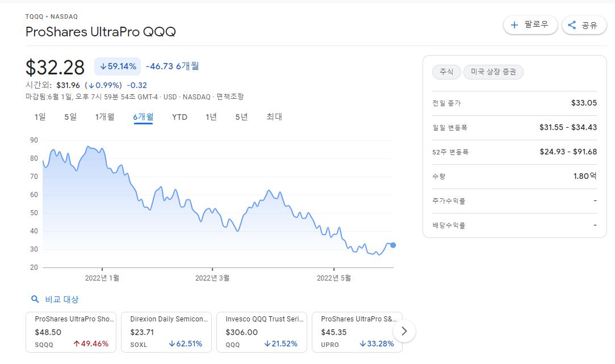This screenshot has width=615, height=364.
Task: Click the red up arrow on the SQQQ card
Action: pos(77,344)
